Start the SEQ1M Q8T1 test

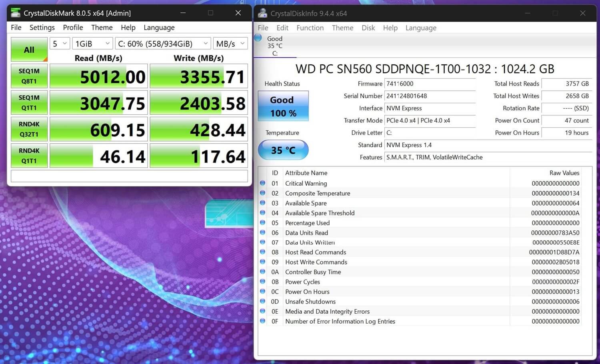(29, 76)
